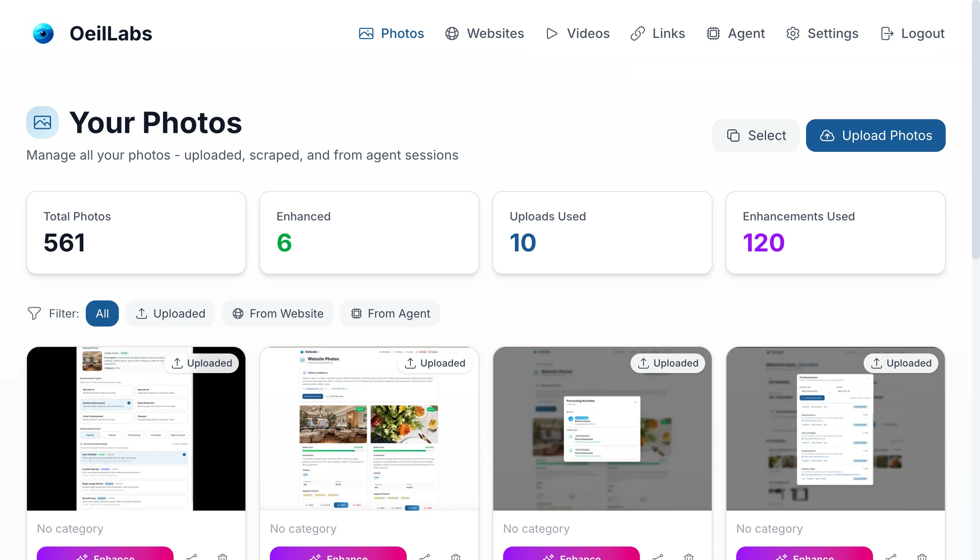Image resolution: width=980 pixels, height=560 pixels.
Task: Filter photos by Uploaded
Action: [170, 313]
